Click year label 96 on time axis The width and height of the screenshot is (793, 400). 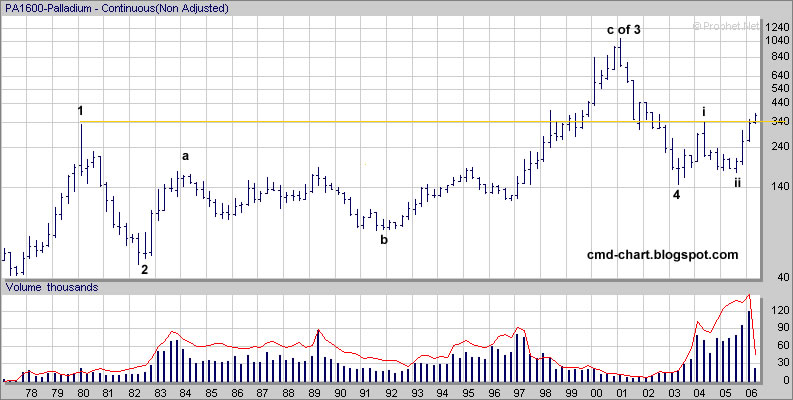click(493, 393)
